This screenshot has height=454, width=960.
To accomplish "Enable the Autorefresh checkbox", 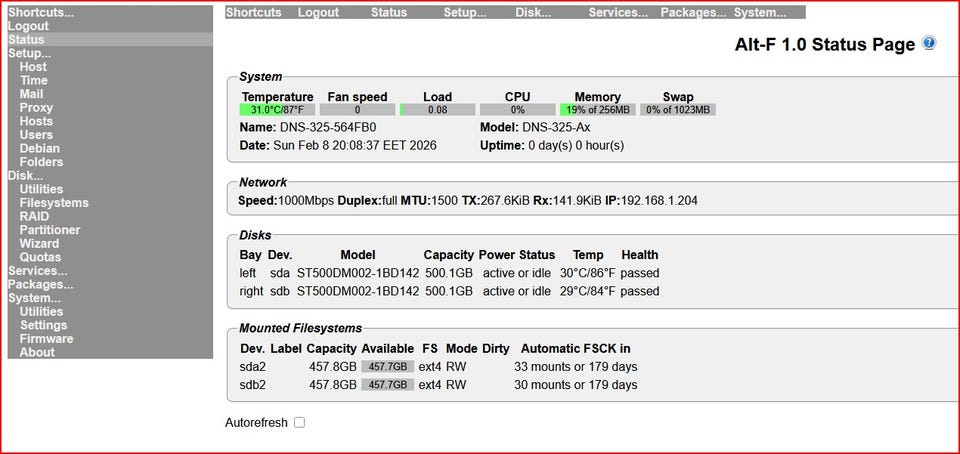I will (299, 423).
